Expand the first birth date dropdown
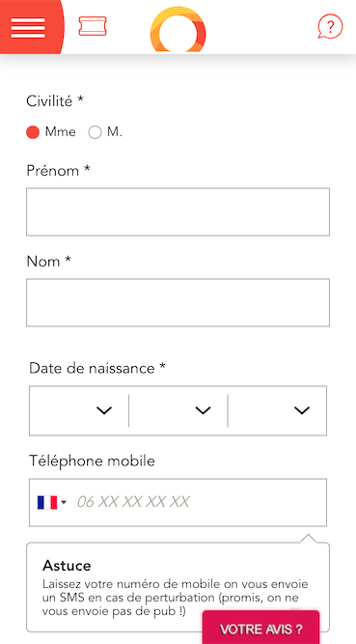This screenshot has width=356, height=644. 79,410
